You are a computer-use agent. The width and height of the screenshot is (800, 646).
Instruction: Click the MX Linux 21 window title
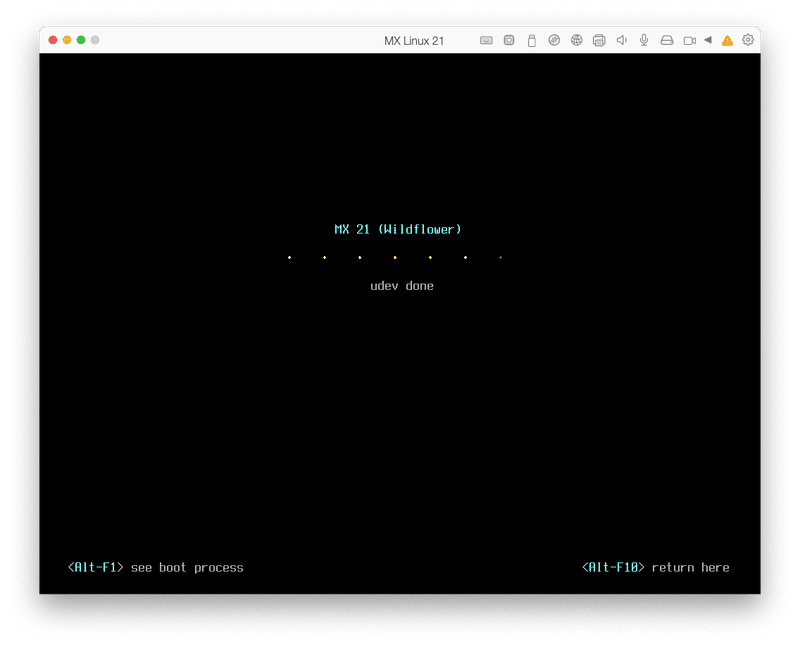tap(414, 41)
